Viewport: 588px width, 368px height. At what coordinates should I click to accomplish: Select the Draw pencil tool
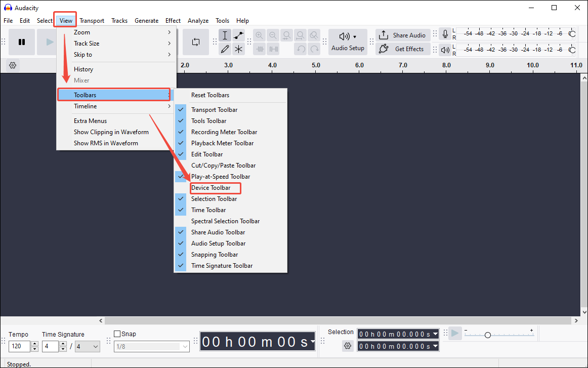(x=225, y=49)
